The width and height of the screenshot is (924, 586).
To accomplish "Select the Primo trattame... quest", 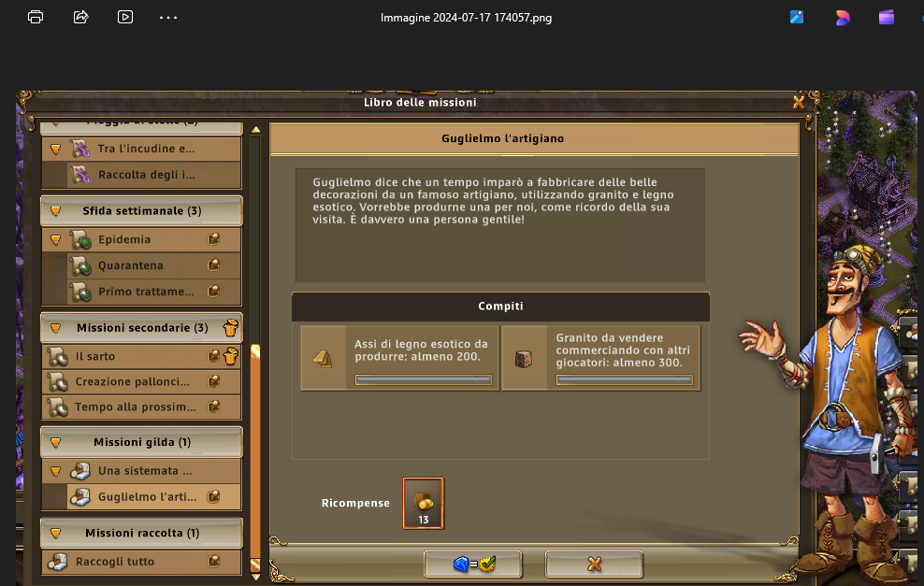I will point(153,292).
